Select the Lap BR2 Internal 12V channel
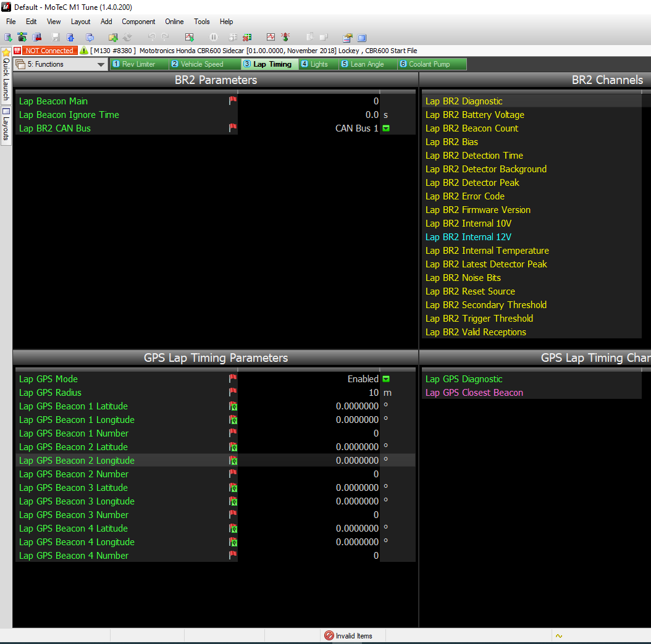Image resolution: width=651 pixels, height=644 pixels. pos(532,236)
